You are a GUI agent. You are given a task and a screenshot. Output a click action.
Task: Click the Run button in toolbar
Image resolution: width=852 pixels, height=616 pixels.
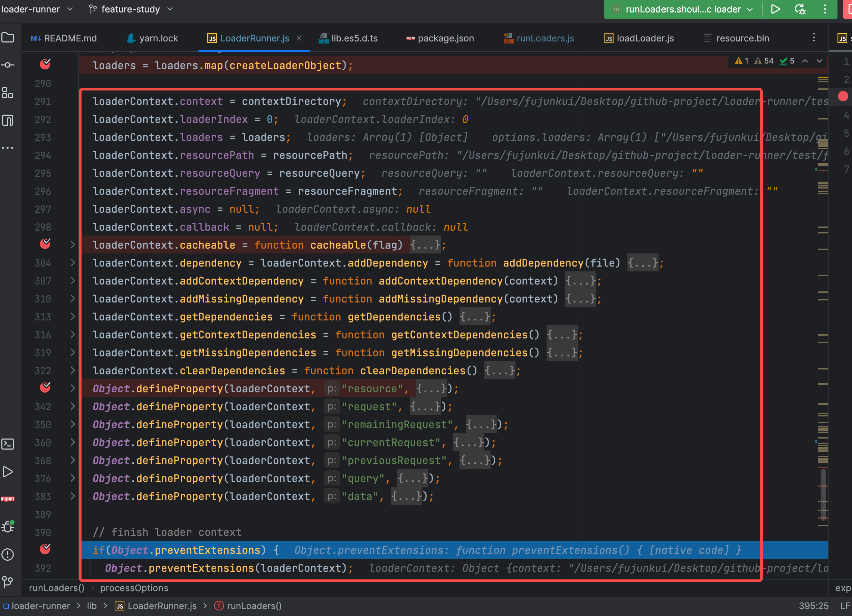click(775, 9)
